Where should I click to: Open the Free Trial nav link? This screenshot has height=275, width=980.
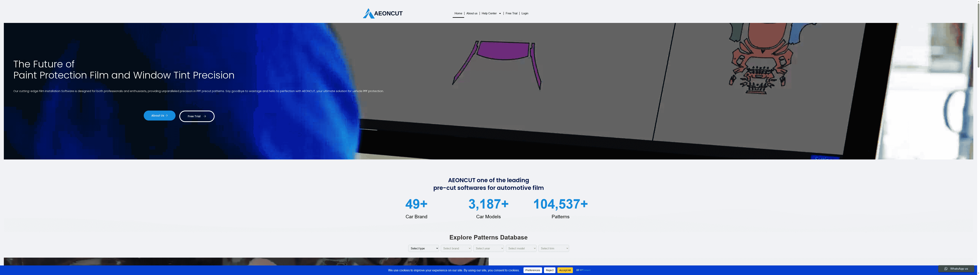511,13
